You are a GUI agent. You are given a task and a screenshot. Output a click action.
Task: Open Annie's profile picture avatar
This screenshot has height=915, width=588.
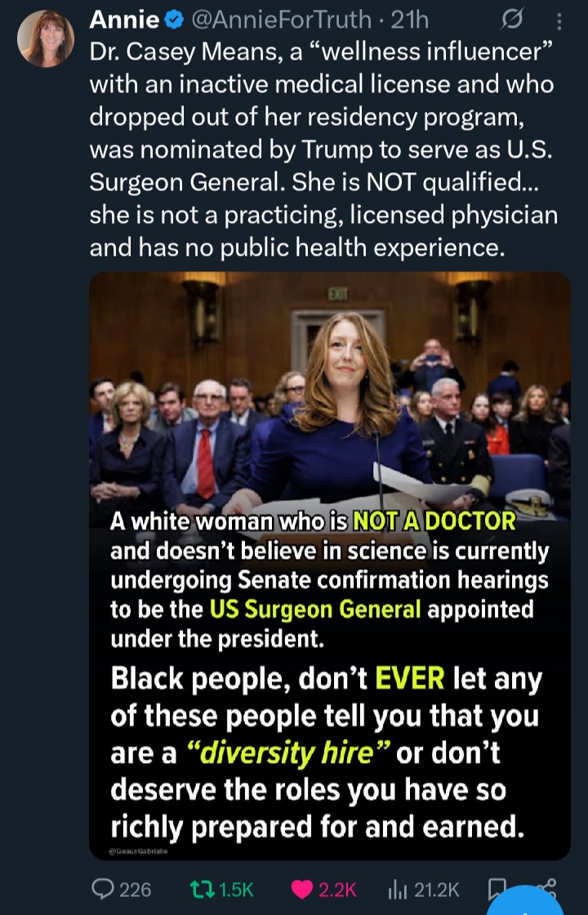coord(46,38)
